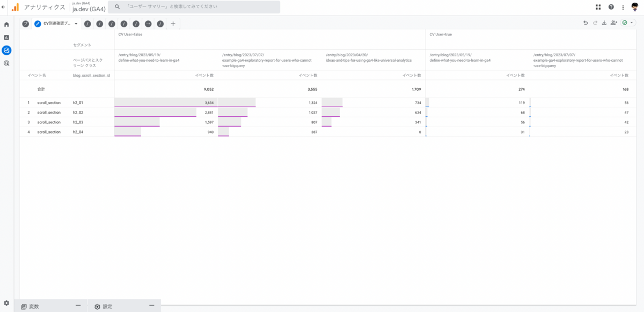Select the first exploration tab
The image size is (644, 312).
25,24
